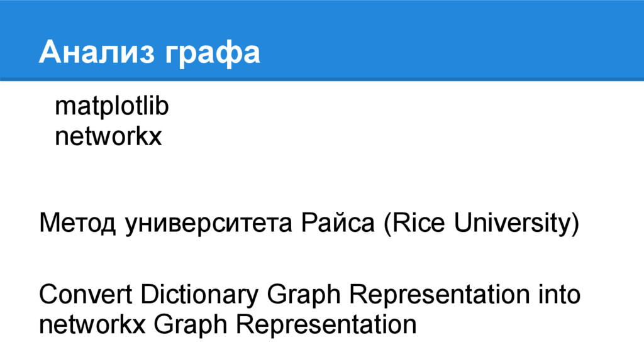644x362 pixels.
Task: Click the word 'Метод' at line start
Action: pos(77,224)
